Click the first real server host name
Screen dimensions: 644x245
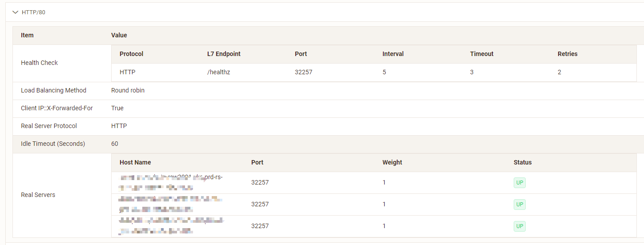[171, 182]
